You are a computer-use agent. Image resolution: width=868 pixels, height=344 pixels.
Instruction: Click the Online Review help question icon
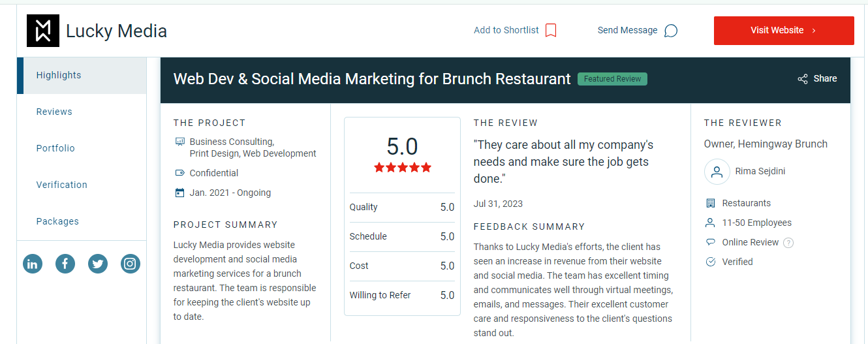coord(788,243)
